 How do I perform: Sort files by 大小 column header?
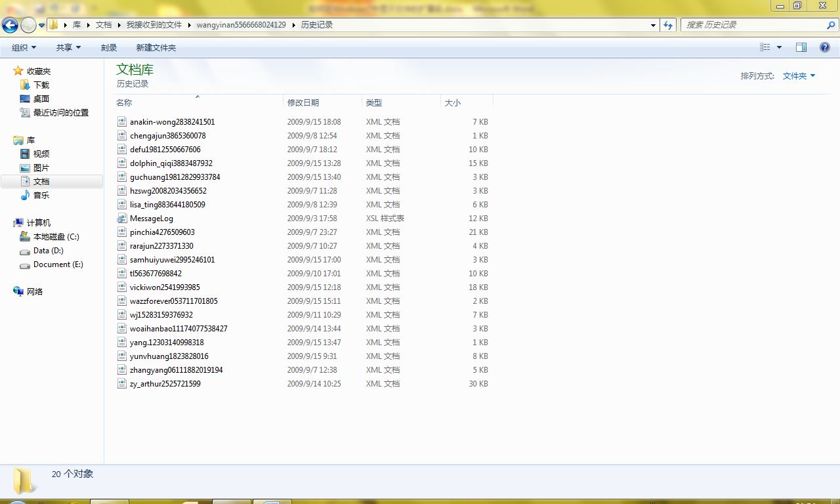coord(453,103)
